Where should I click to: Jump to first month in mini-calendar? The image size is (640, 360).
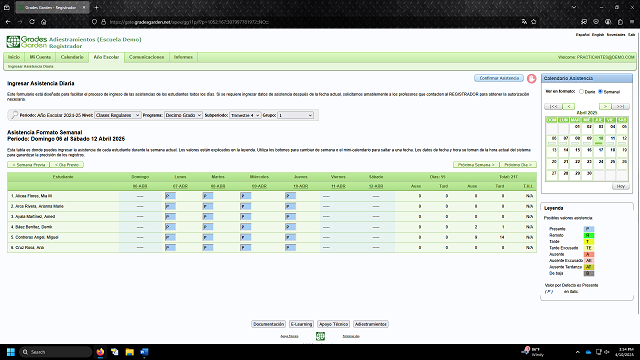tap(553, 106)
